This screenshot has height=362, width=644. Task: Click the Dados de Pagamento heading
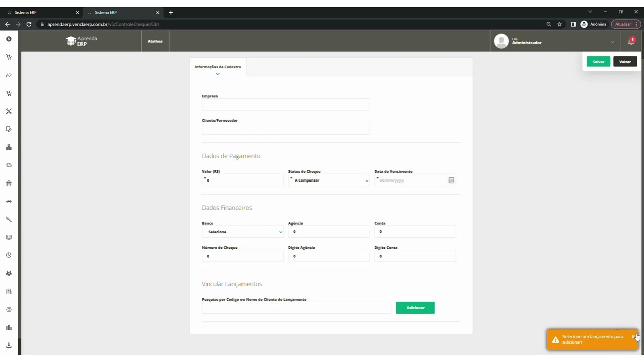[x=231, y=156]
